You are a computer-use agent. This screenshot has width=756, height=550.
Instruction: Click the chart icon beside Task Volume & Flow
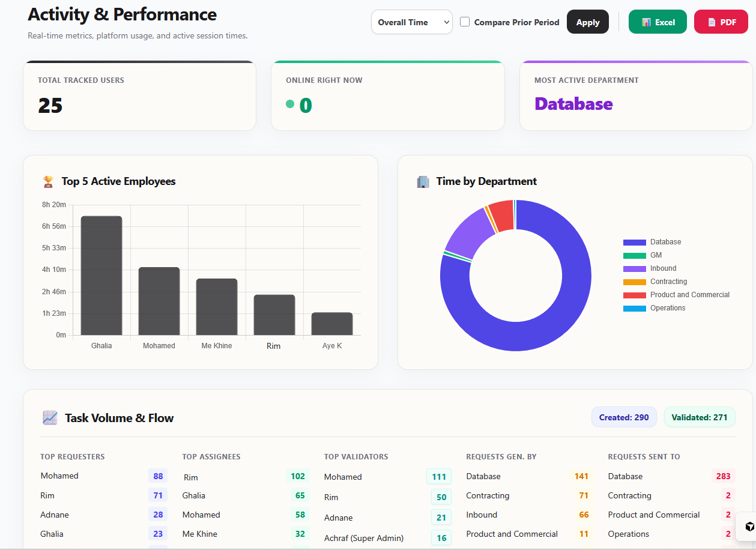pos(50,418)
